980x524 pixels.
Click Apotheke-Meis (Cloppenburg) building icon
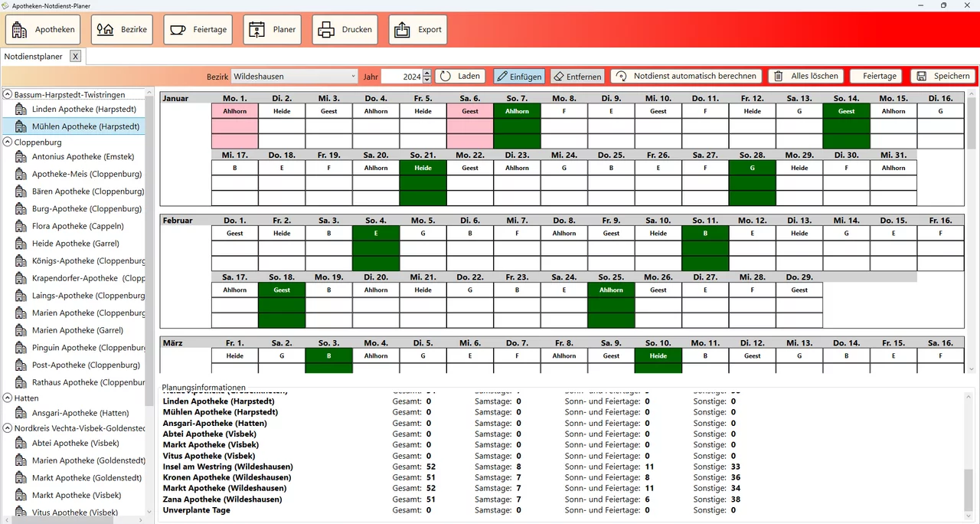pos(21,174)
